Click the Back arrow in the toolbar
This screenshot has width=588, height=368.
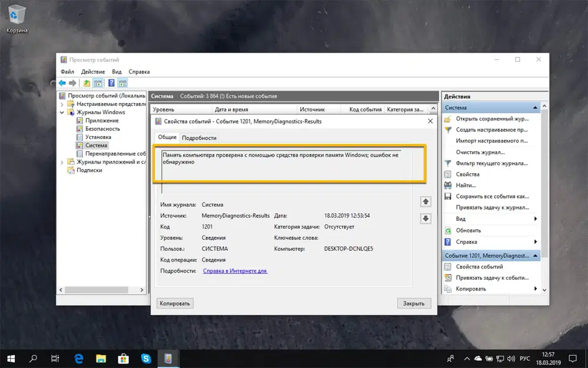click(62, 83)
